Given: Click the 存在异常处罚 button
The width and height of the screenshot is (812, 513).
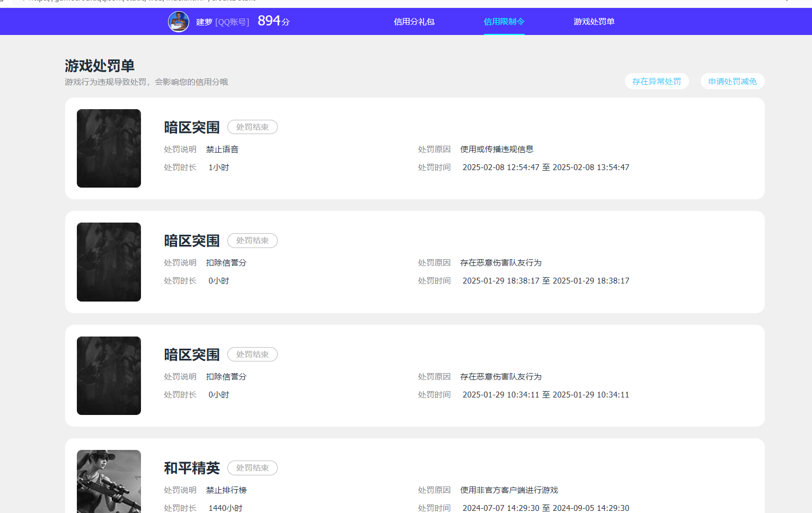Looking at the screenshot, I should [656, 81].
